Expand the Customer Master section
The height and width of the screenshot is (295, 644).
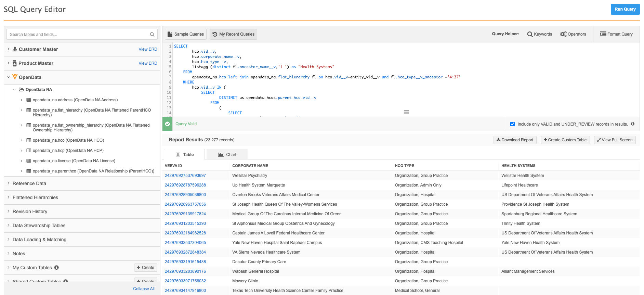tap(9, 49)
